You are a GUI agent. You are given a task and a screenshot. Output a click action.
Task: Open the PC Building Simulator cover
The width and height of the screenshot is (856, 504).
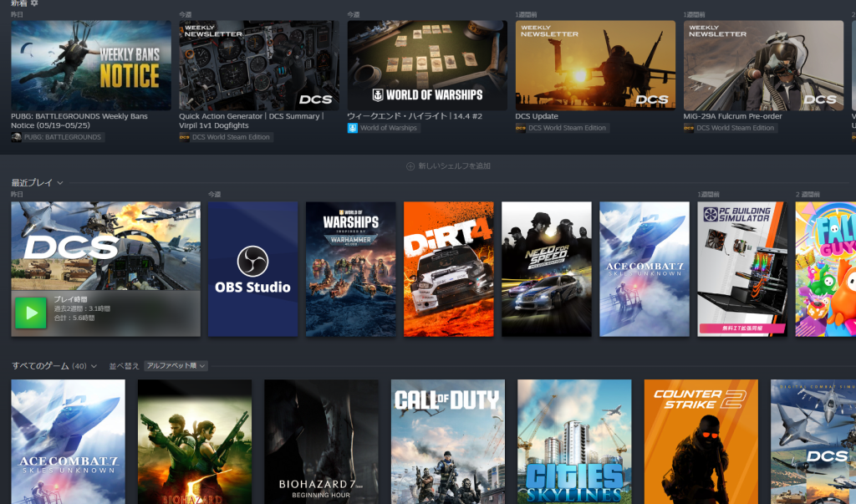click(741, 268)
